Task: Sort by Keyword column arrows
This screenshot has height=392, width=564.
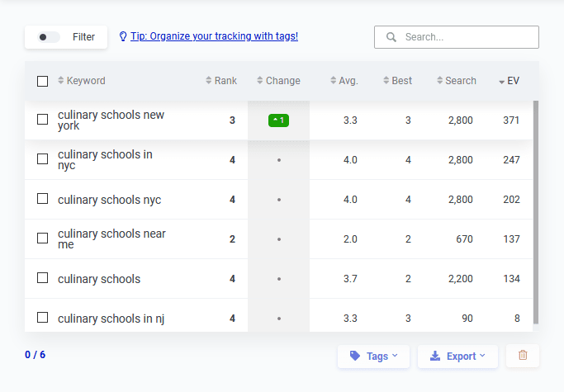Action: pos(61,81)
